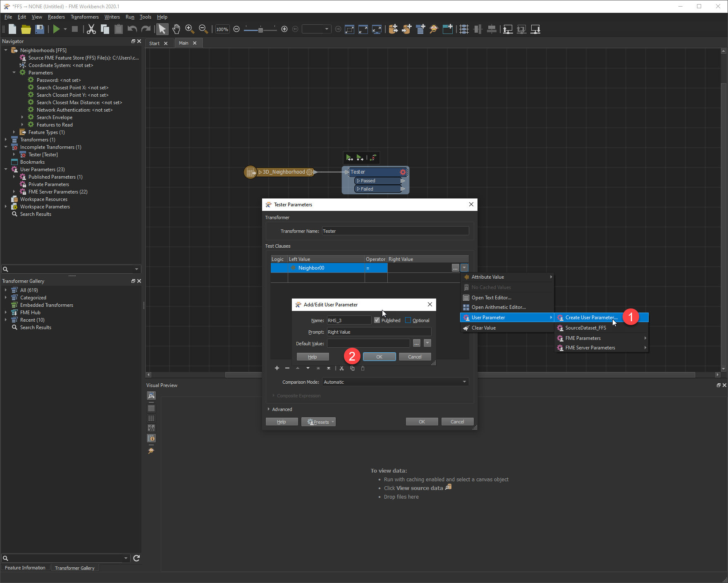Open the Default Value dropdown arrow
Viewport: 728px width, 583px height.
click(x=427, y=343)
